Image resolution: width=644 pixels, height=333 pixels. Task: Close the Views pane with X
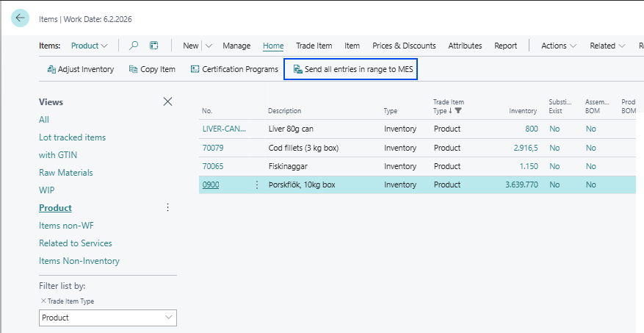tap(167, 101)
